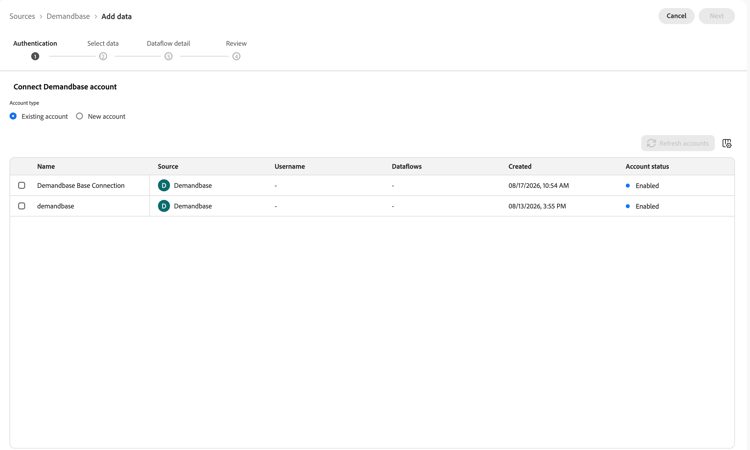This screenshot has width=750, height=450.
Task: Click the Demandbase icon in demandbase row
Action: click(164, 206)
